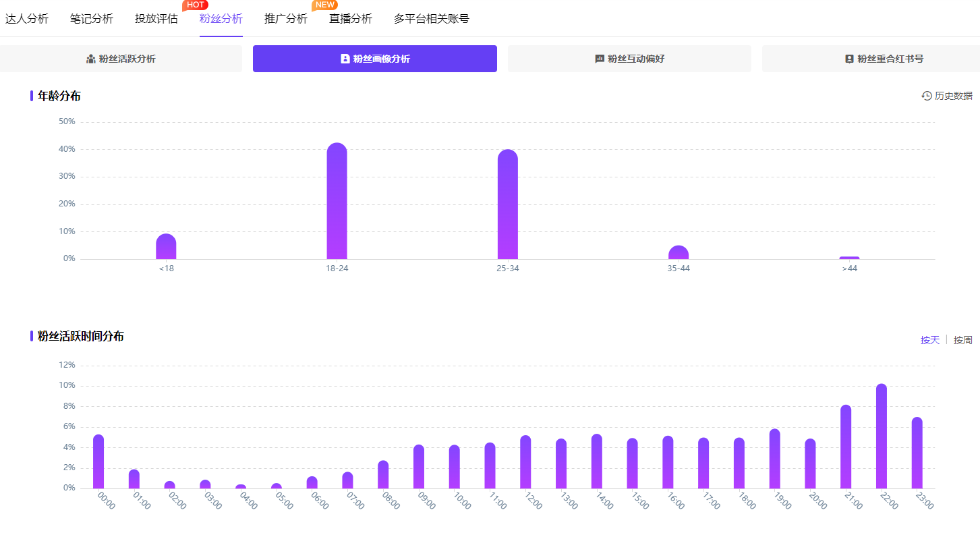The width and height of the screenshot is (980, 537).
Task: Click the 22:00 axis label
Action: [889, 501]
